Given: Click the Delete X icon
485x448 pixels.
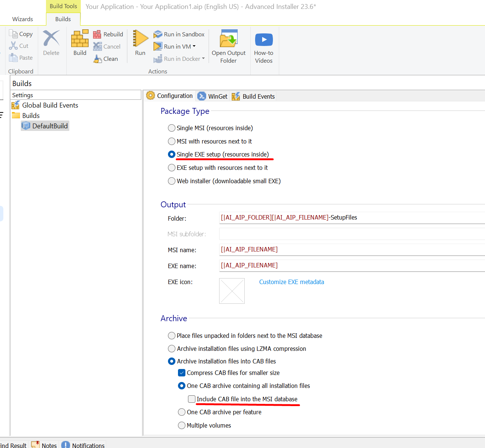Looking at the screenshot, I should click(51, 39).
